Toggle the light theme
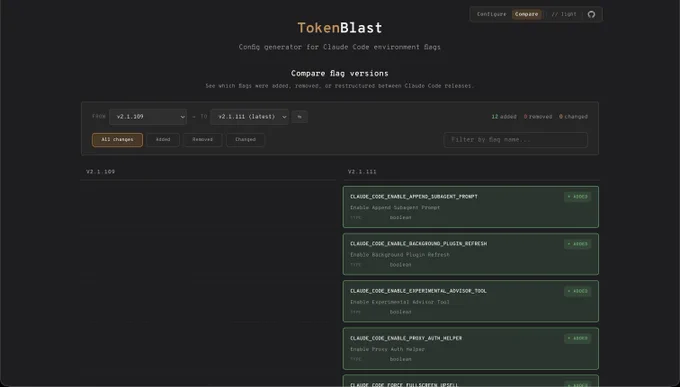 click(564, 14)
